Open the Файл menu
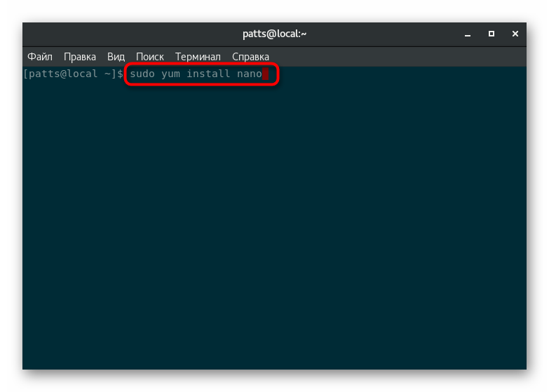Screen dimensions: 549x392 pyautogui.click(x=40, y=57)
